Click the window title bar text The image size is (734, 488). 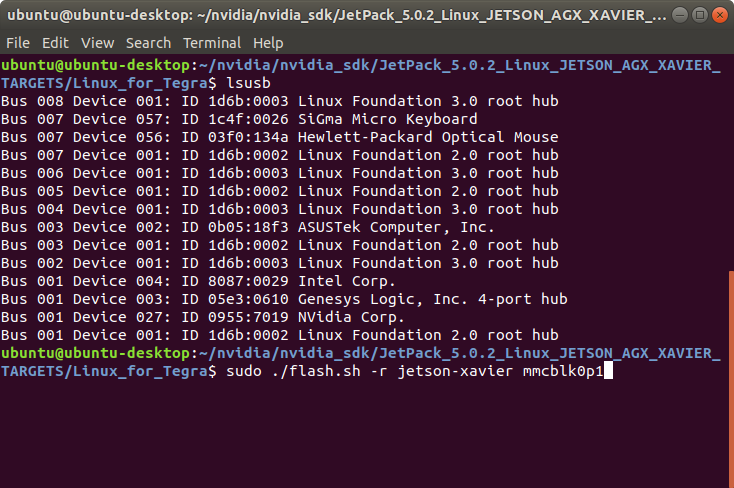tap(337, 15)
